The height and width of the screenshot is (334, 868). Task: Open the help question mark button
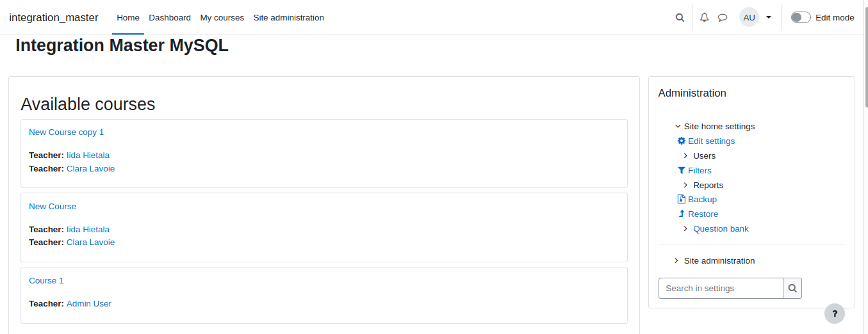click(x=835, y=314)
